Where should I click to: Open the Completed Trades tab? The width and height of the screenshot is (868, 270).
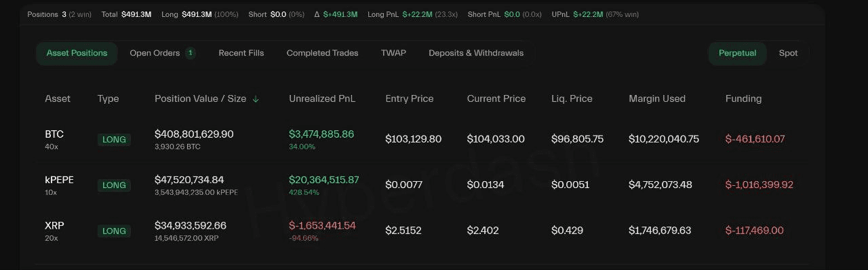tap(322, 53)
